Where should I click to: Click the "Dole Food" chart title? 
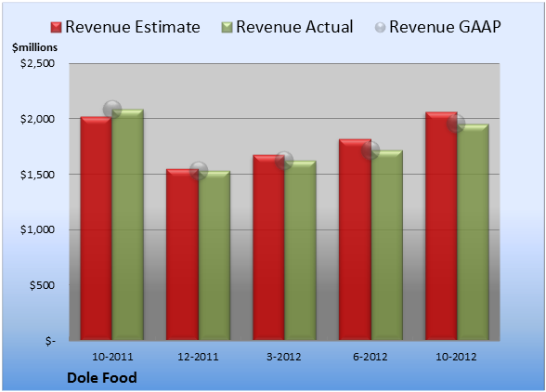pyautogui.click(x=102, y=378)
